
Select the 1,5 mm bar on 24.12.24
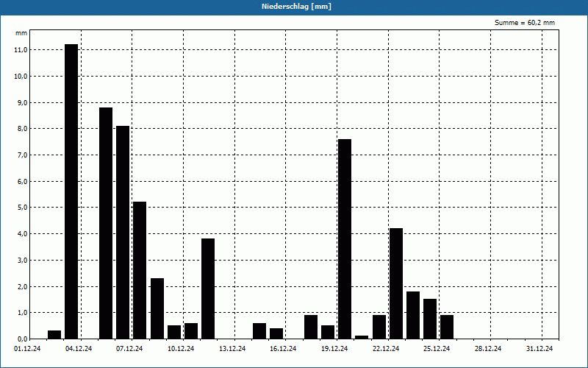coord(430,319)
